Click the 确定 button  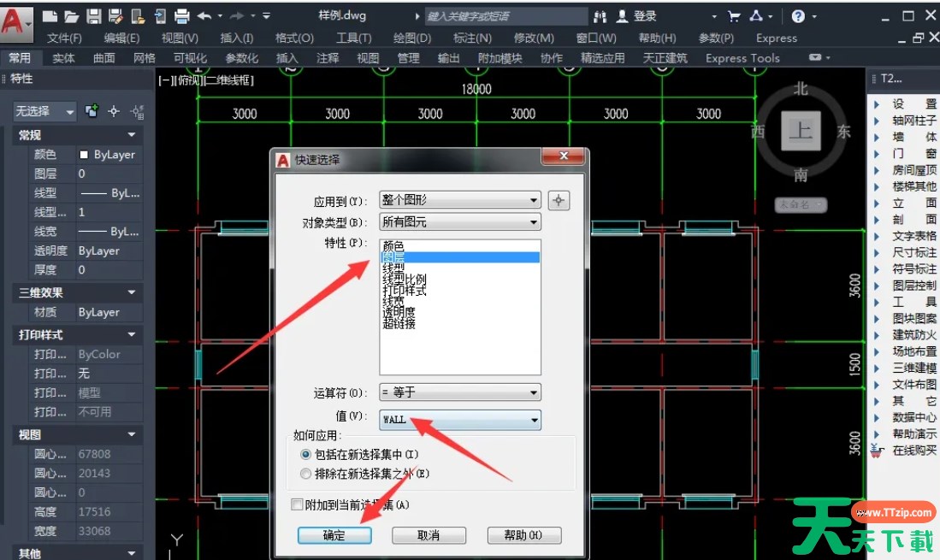click(x=334, y=535)
